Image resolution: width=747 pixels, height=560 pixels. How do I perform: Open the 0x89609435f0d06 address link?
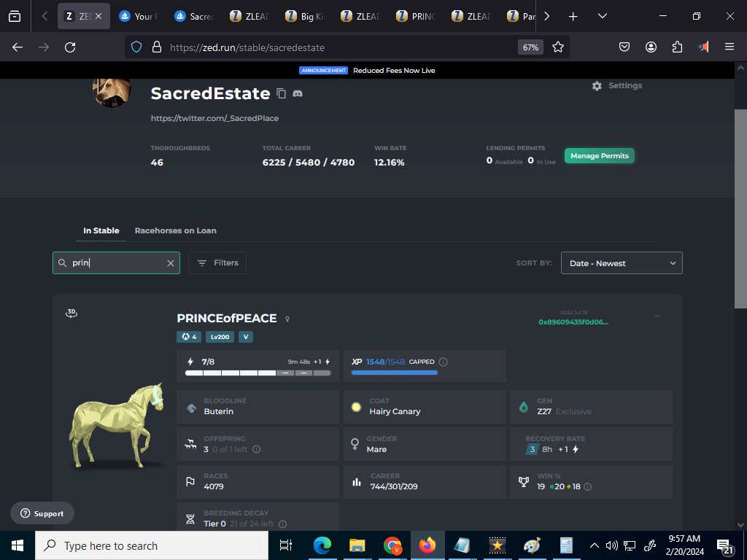[x=573, y=322]
